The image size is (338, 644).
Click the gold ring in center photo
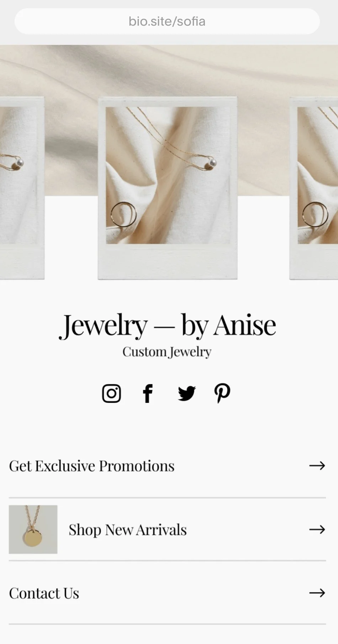coord(123,214)
